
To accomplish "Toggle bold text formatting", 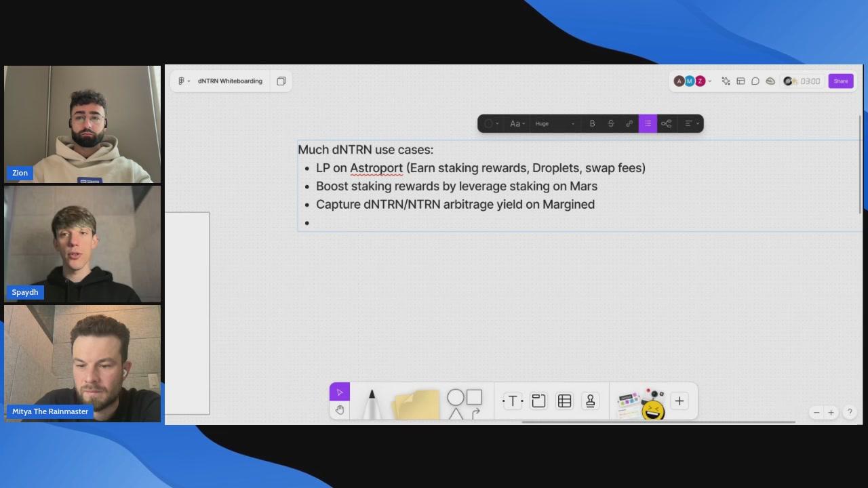I will pyautogui.click(x=592, y=123).
